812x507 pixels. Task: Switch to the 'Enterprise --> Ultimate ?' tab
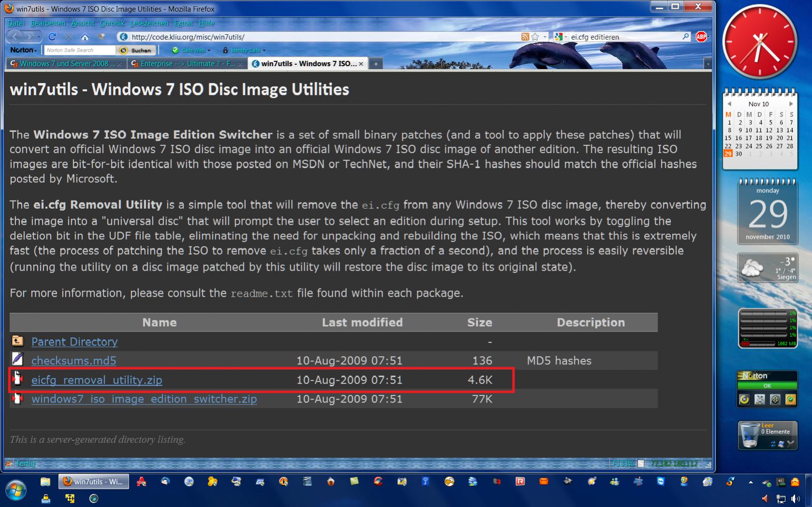(187, 63)
